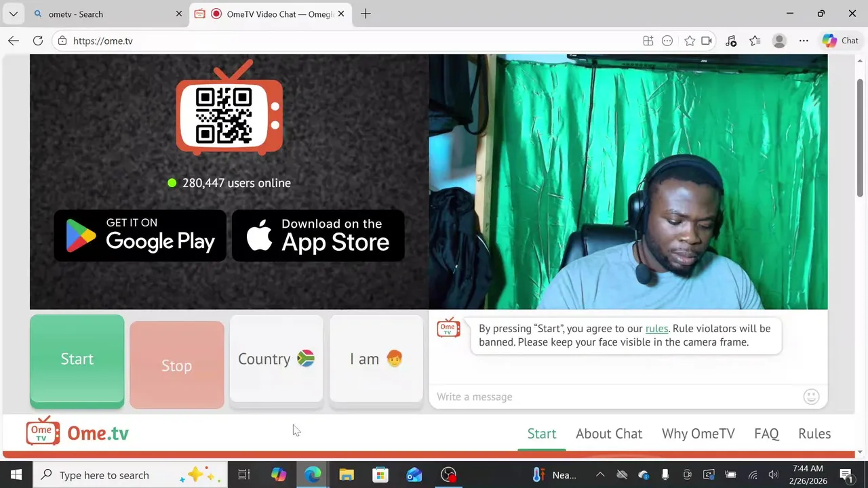The height and width of the screenshot is (488, 868).
Task: Open Copilot Chat in Edge
Action: point(841,41)
